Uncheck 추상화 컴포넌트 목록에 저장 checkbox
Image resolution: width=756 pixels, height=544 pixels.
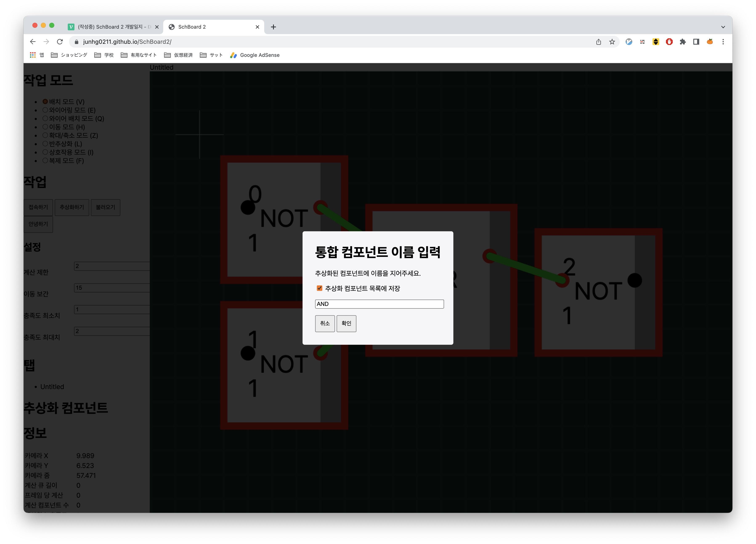[319, 288]
